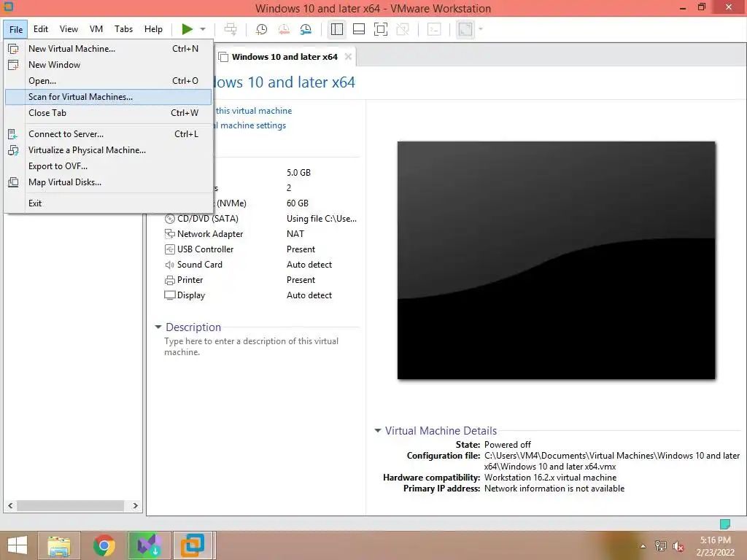The height and width of the screenshot is (560, 747).
Task: Click the Virtualize a Physical Machine icon
Action: pyautogui.click(x=13, y=150)
